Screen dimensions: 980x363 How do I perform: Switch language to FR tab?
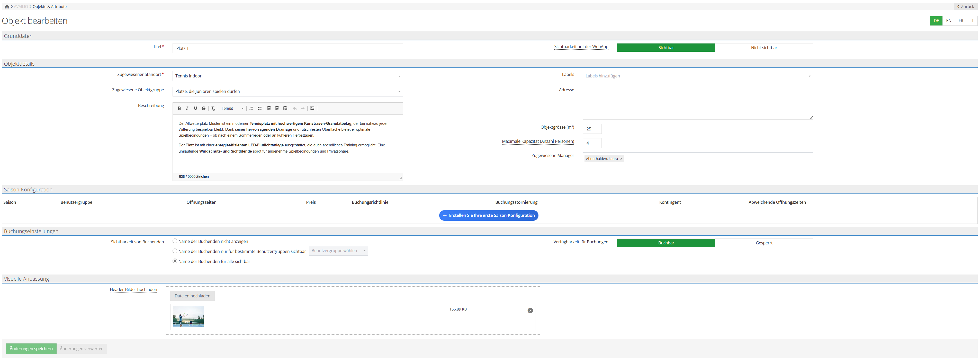point(961,21)
